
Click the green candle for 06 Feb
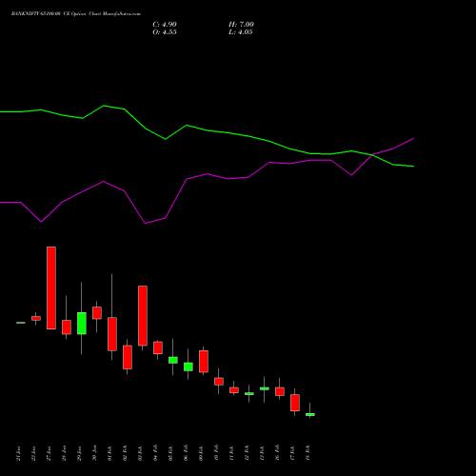188,367
